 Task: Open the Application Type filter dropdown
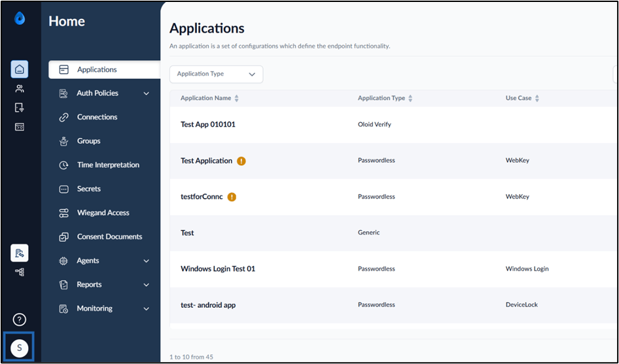pos(217,74)
